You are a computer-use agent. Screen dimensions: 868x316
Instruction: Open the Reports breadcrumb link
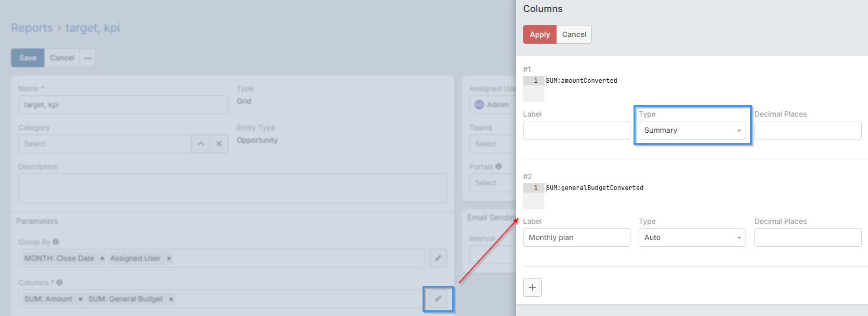32,28
